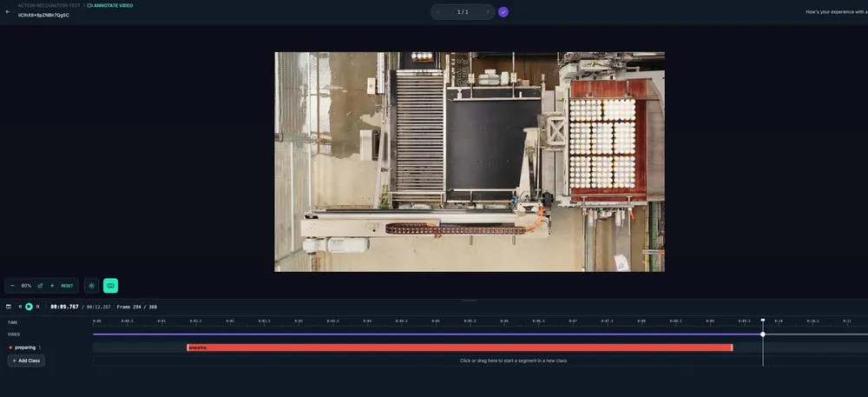Click the 80% zoom level value
868x397 pixels.
[x=26, y=286]
